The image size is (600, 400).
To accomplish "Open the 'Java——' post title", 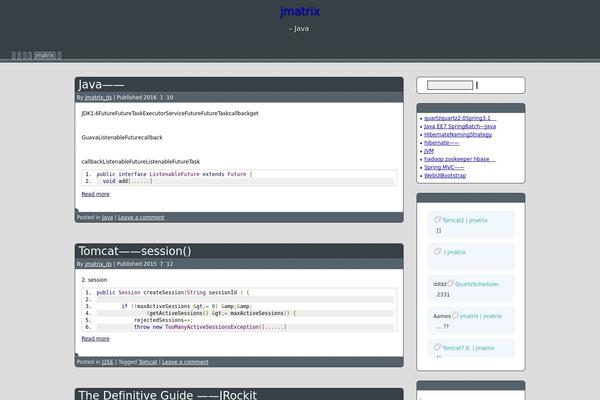I will (x=101, y=85).
